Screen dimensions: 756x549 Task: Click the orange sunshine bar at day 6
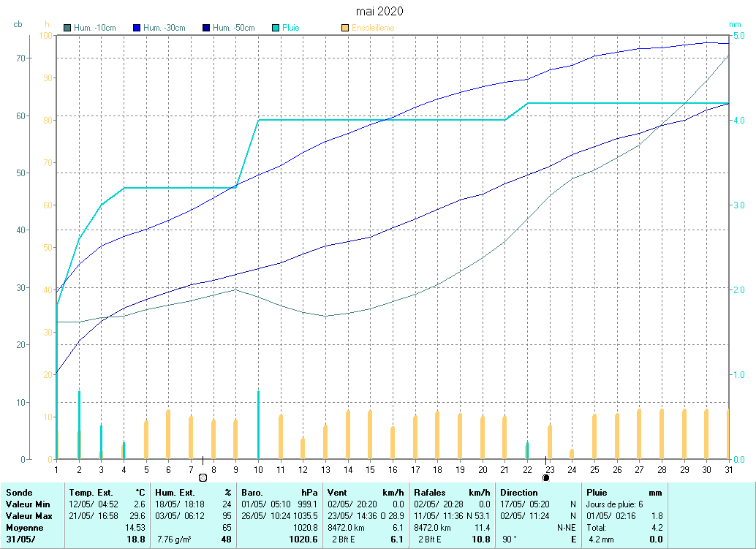[168, 434]
